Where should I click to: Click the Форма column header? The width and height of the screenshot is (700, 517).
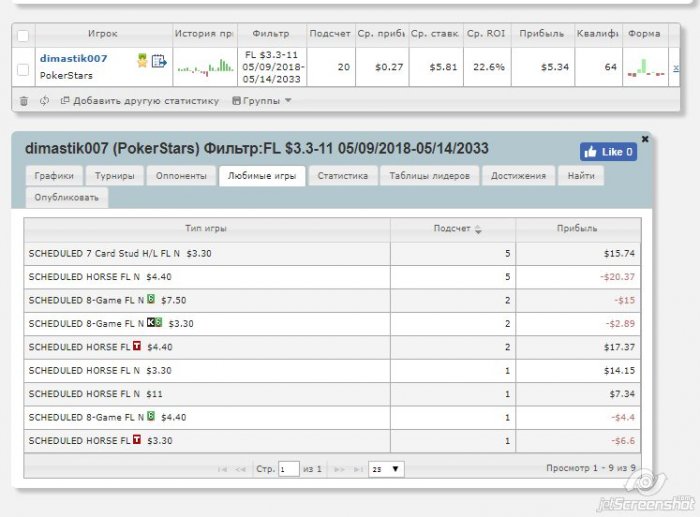point(644,34)
